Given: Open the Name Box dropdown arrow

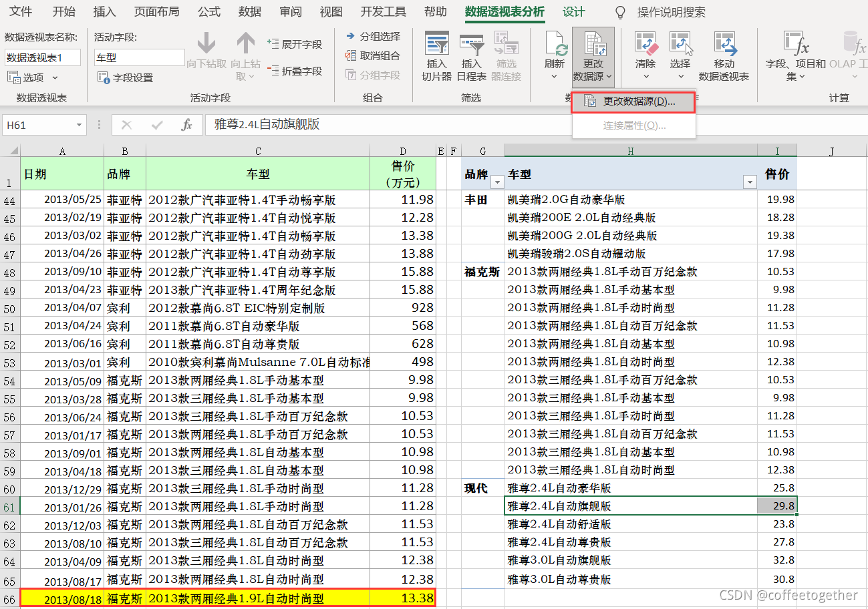Looking at the screenshot, I should tap(80, 125).
